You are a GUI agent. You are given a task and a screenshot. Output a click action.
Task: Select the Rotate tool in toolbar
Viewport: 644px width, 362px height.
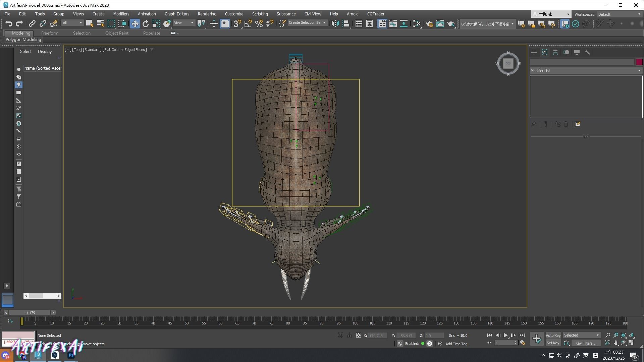pyautogui.click(x=146, y=23)
